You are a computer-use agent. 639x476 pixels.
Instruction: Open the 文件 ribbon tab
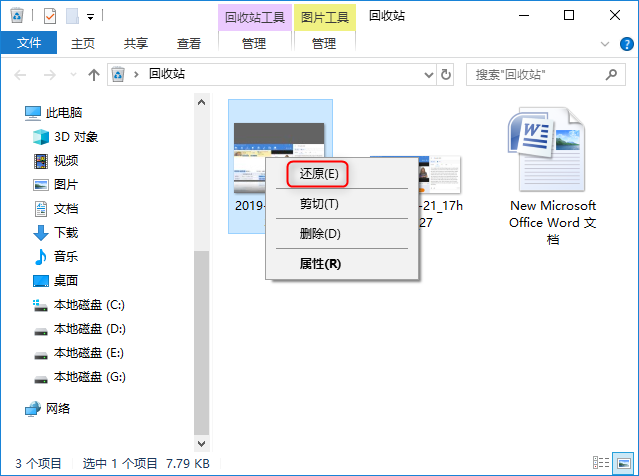[29, 44]
